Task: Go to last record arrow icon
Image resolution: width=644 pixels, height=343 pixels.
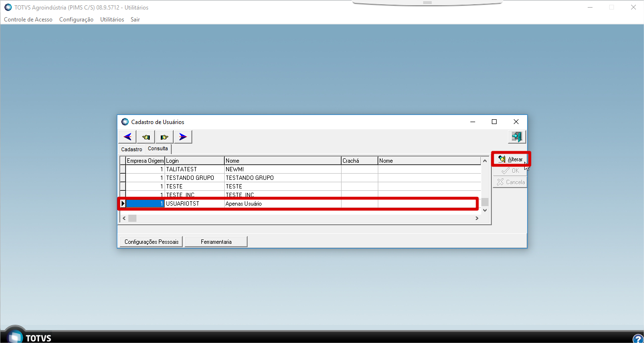Action: pyautogui.click(x=183, y=137)
